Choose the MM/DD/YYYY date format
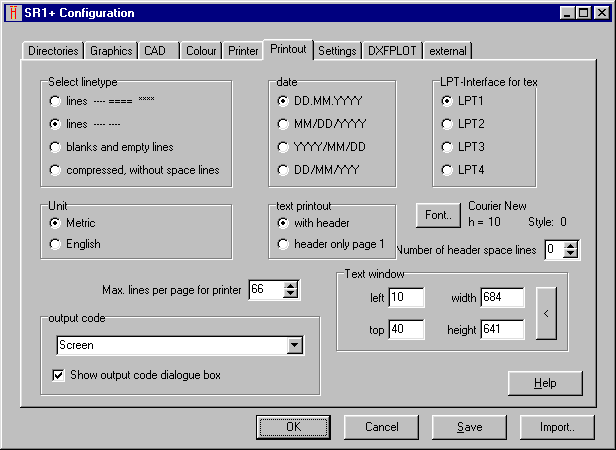Screen dimensions: 616x450 click(284, 124)
